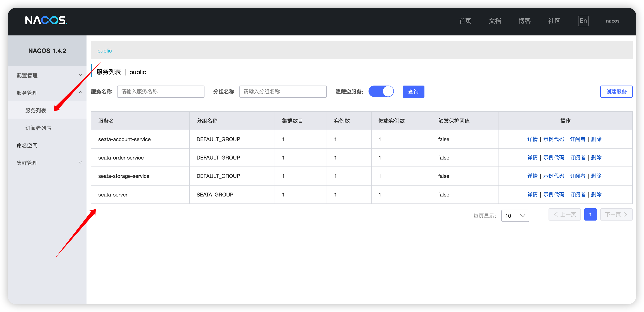
Task: Click the false value in seata-server row
Action: click(443, 195)
